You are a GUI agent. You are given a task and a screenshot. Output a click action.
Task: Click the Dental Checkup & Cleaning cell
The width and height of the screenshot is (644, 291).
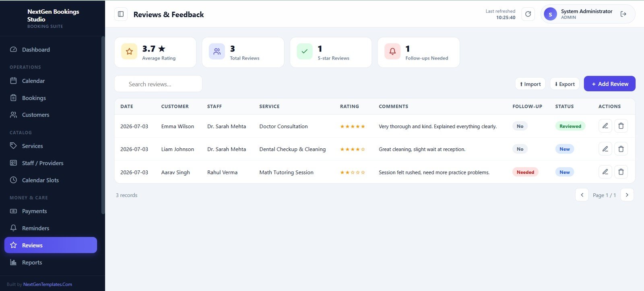click(x=293, y=149)
